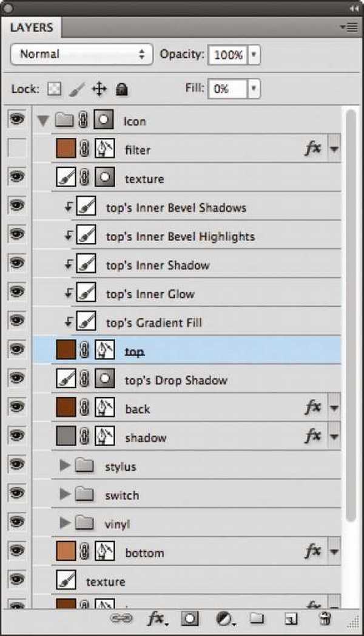The image size is (364, 636).
Task: Toggle visibility of the stylus group
Action: (17, 465)
